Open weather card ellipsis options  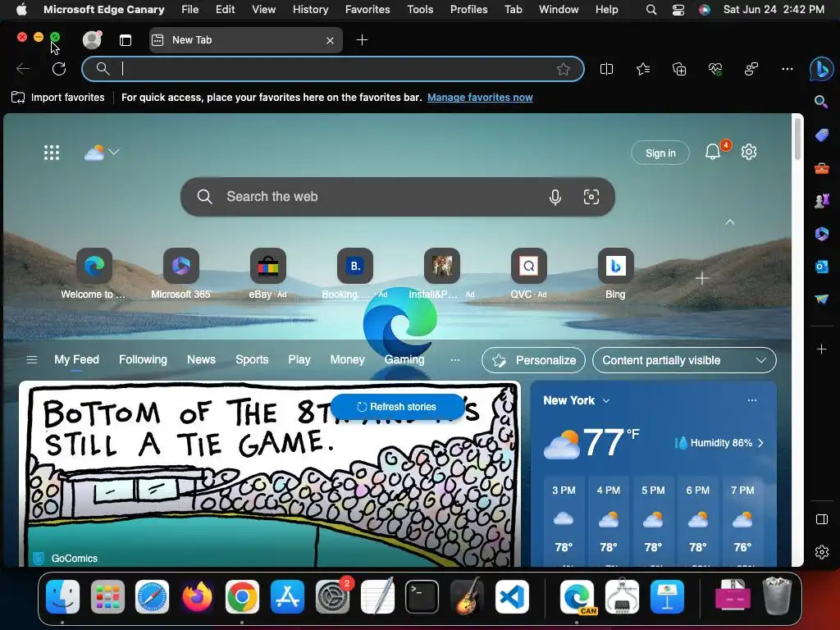(x=752, y=400)
